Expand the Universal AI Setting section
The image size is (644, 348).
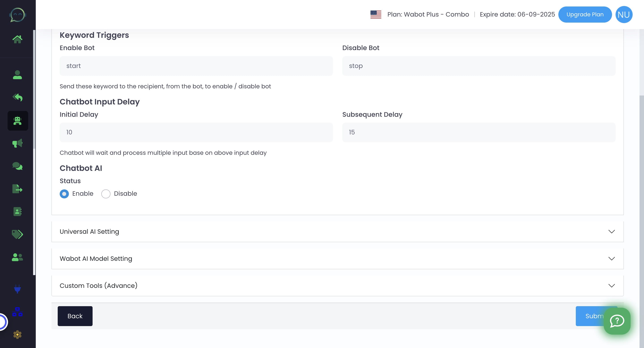(337, 231)
